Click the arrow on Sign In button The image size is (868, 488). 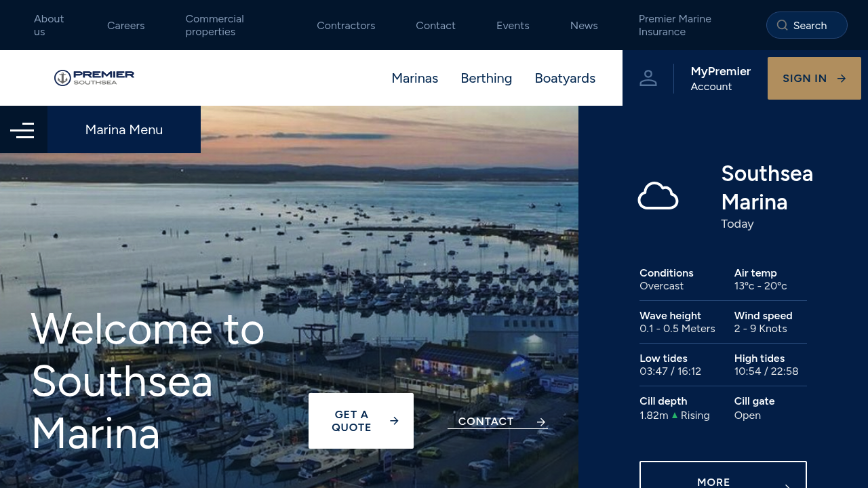tap(842, 79)
